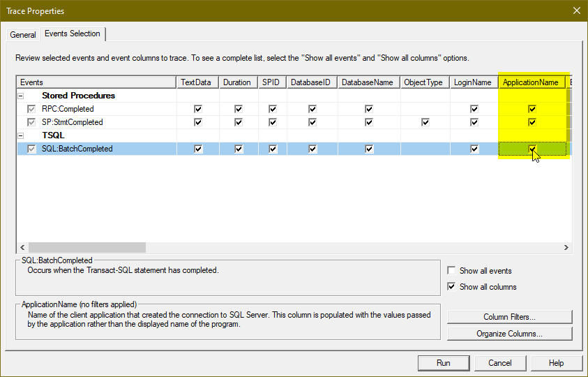Image resolution: width=588 pixels, height=377 pixels.
Task: Disable Show all columns checkbox
Action: click(451, 286)
